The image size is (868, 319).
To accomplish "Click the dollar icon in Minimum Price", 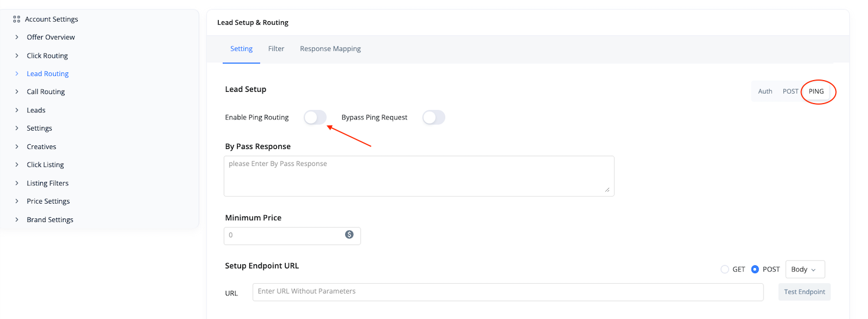I will coord(349,235).
